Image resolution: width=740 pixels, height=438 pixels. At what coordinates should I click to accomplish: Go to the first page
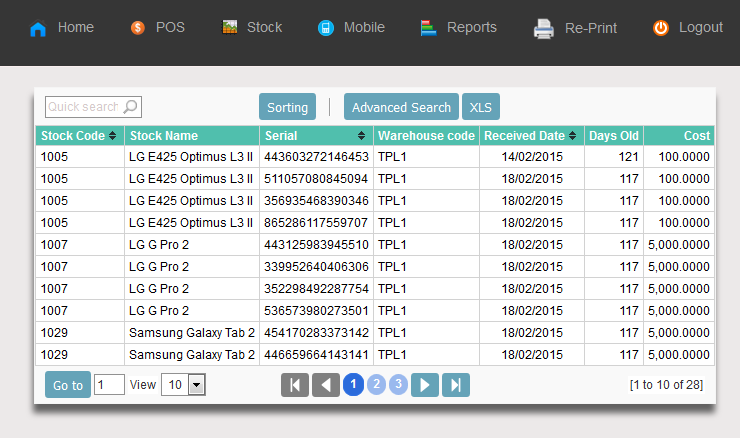tap(295, 385)
